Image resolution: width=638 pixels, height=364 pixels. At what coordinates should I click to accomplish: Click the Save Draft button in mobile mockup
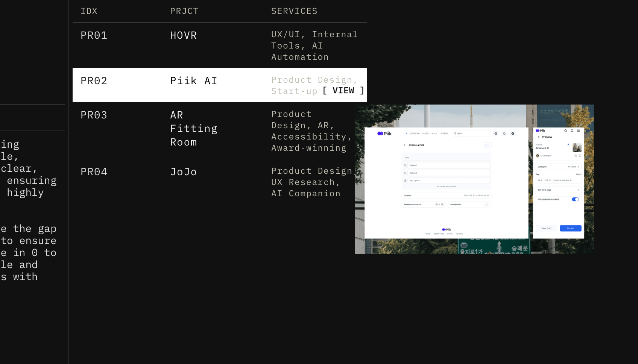pos(546,228)
